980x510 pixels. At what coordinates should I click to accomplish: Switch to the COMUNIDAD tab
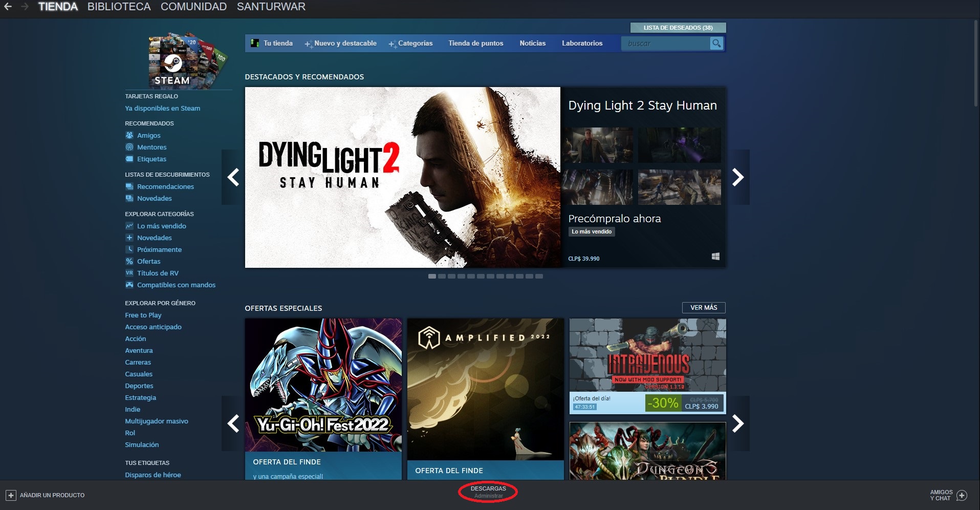(193, 7)
